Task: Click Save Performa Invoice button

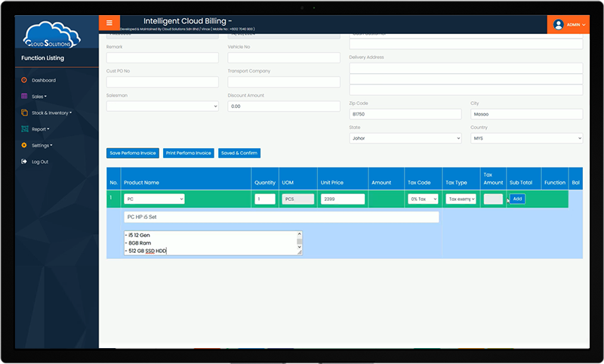Action: (x=133, y=153)
